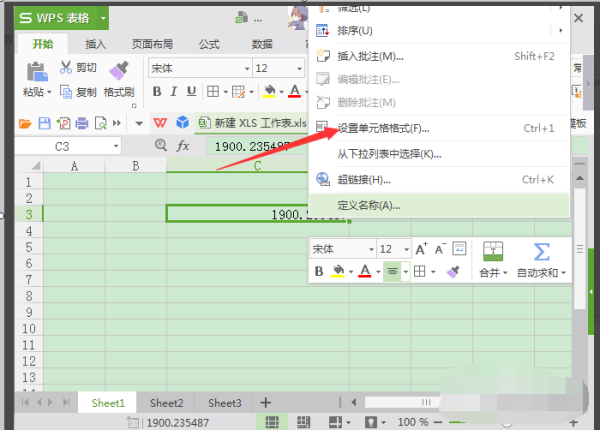Open mini toolbar font name dropdown
The image size is (600, 430).
click(x=371, y=250)
